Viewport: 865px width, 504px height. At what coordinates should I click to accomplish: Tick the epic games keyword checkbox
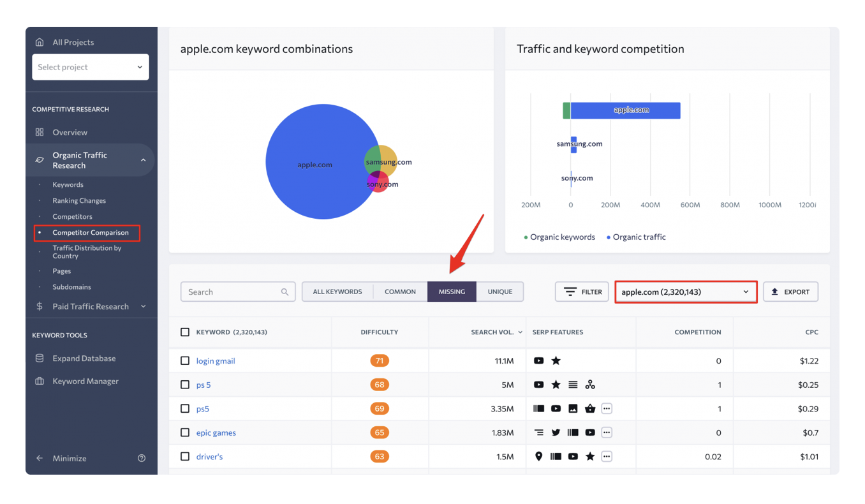click(x=185, y=433)
